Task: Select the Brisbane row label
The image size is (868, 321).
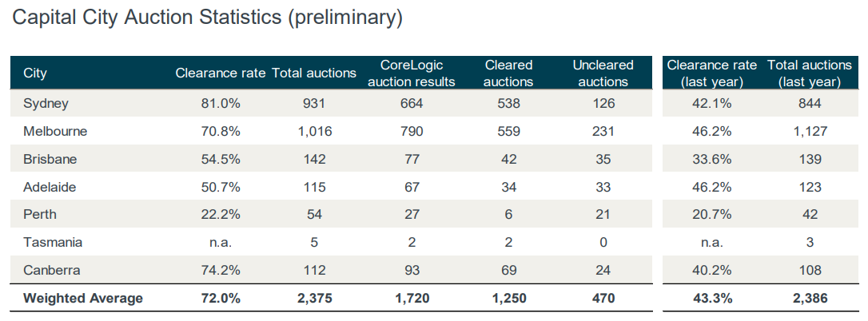Action: (50, 159)
